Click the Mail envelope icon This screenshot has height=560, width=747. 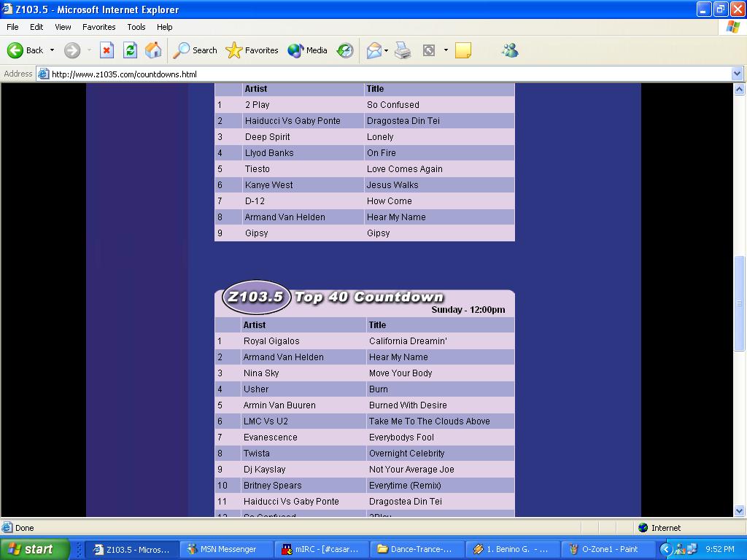tap(374, 50)
